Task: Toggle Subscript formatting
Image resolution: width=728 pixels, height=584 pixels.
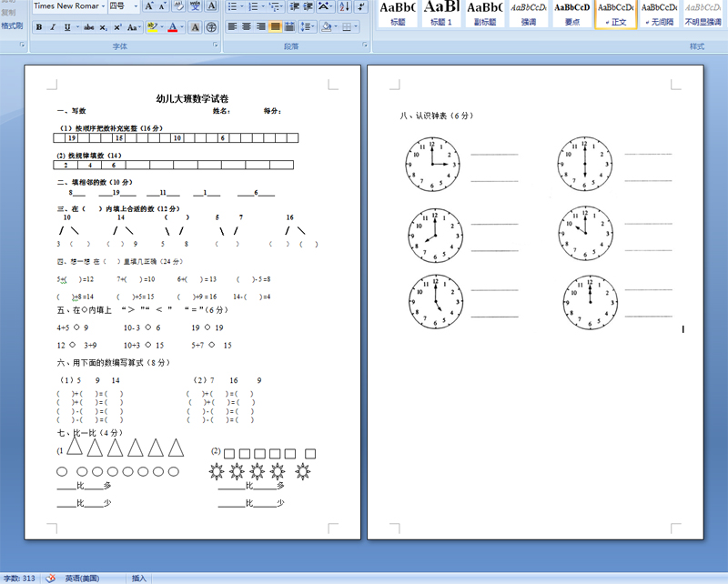Action: [103, 27]
